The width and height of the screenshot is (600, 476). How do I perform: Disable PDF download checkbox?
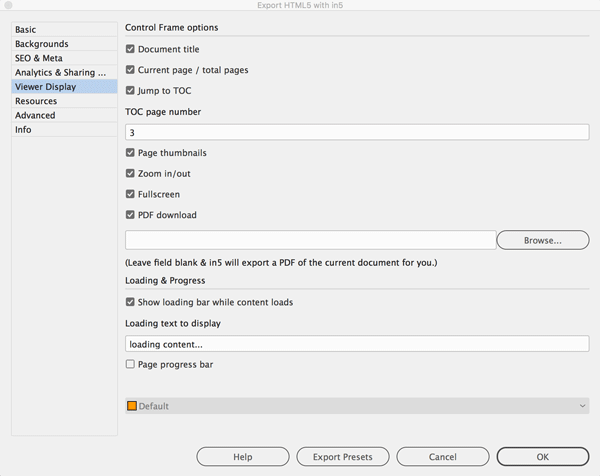[x=130, y=215]
